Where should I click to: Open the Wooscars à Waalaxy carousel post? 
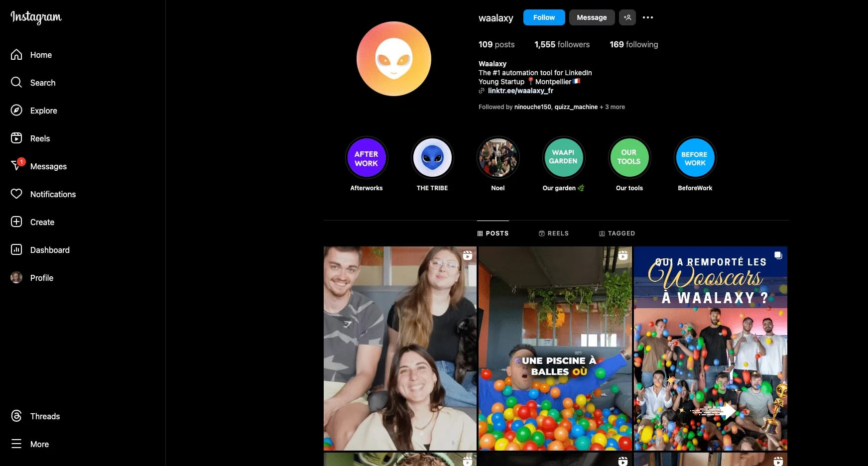(x=711, y=349)
